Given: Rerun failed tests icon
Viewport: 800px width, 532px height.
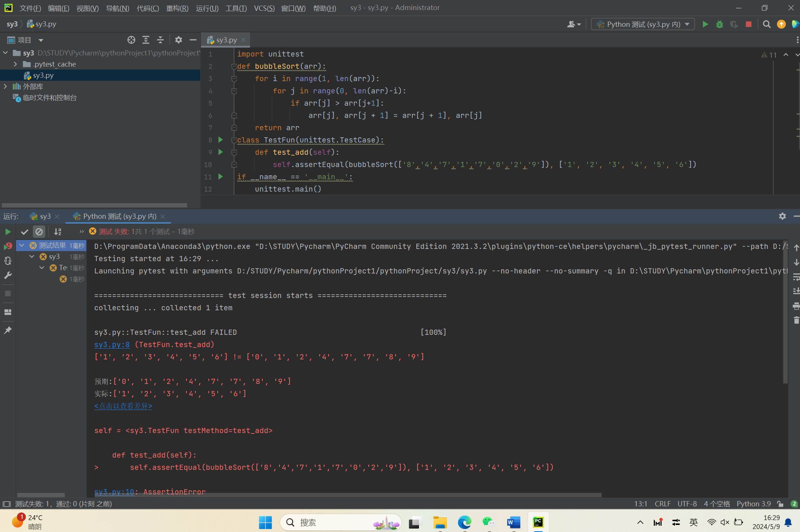Looking at the screenshot, I should pyautogui.click(x=8, y=246).
